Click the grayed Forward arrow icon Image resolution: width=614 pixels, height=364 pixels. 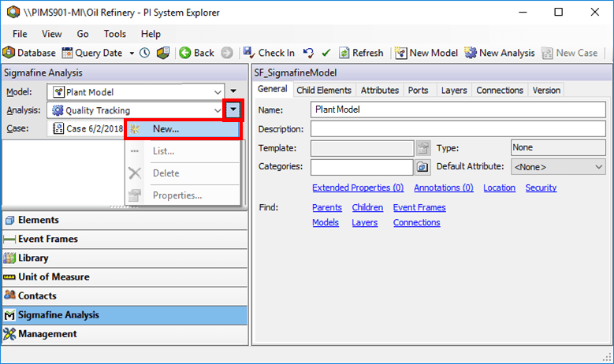[227, 53]
